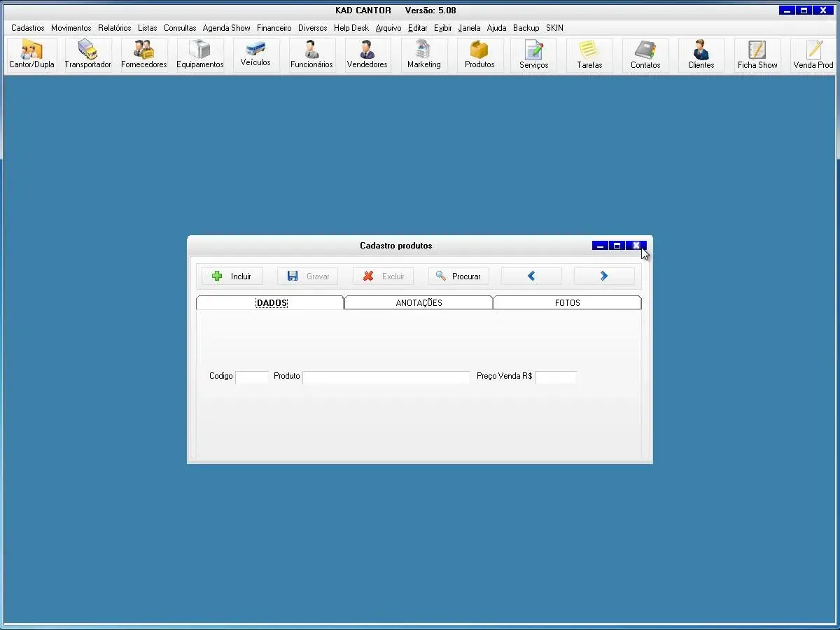Switch to the FOTOS tab
This screenshot has width=840, height=630.
(x=567, y=303)
